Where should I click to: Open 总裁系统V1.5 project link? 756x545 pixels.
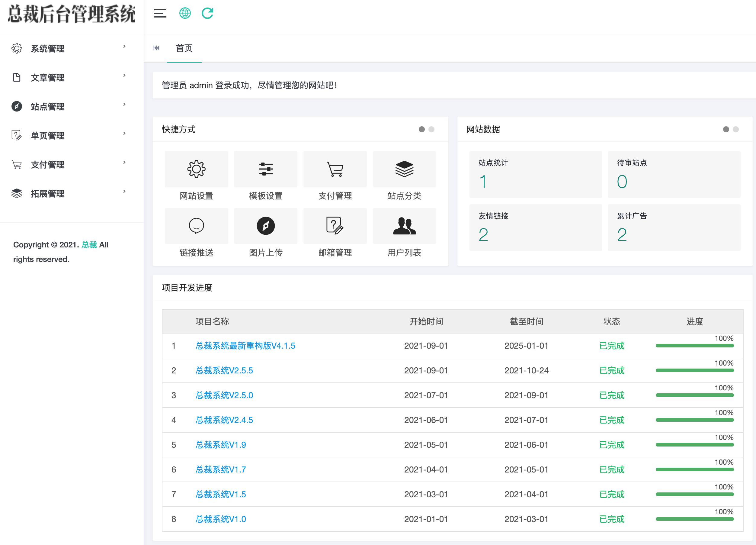[221, 494]
